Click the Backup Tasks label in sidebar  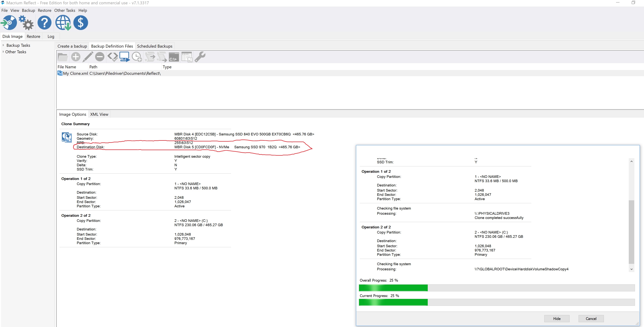coord(18,45)
